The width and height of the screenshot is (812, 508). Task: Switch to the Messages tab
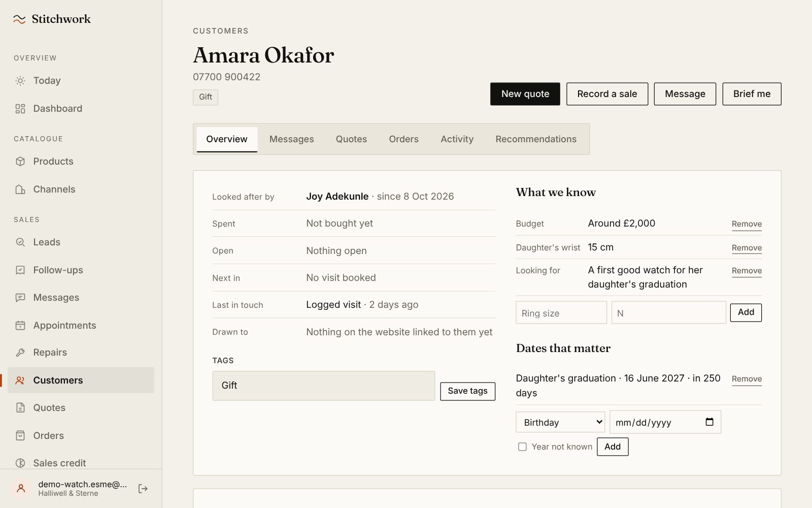click(291, 139)
